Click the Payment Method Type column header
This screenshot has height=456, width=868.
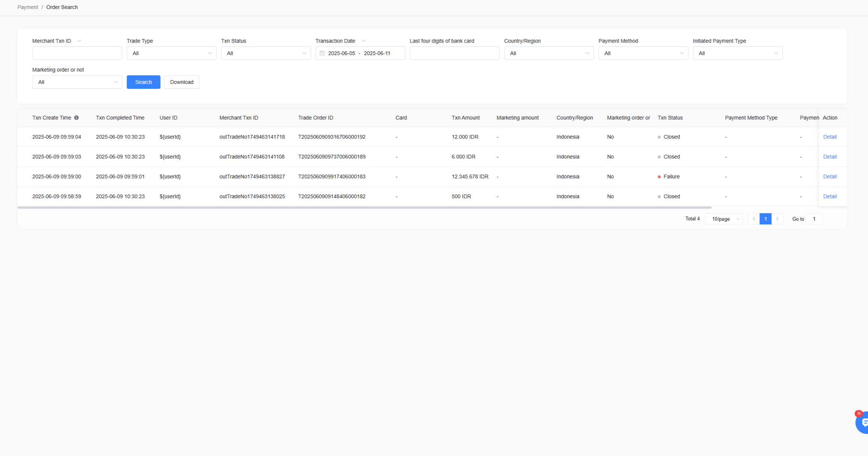point(751,118)
